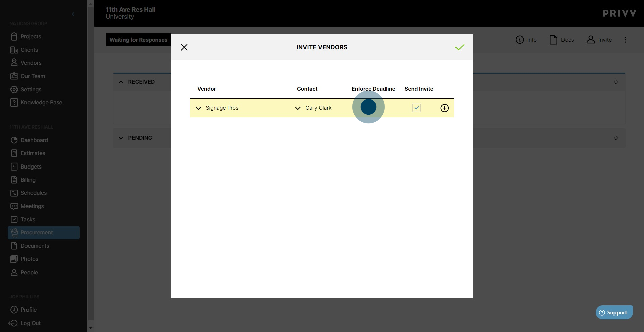
Task: Open the Profile page
Action: 29,310
